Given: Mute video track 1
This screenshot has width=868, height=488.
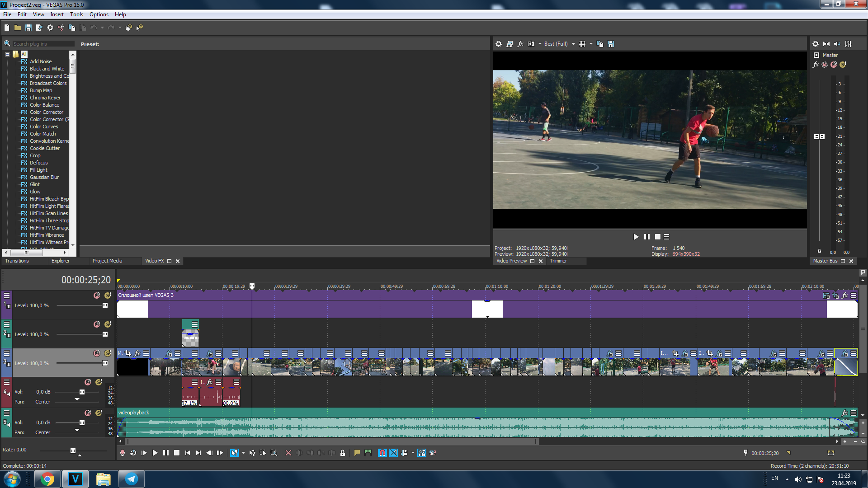Looking at the screenshot, I should coord(97,296).
